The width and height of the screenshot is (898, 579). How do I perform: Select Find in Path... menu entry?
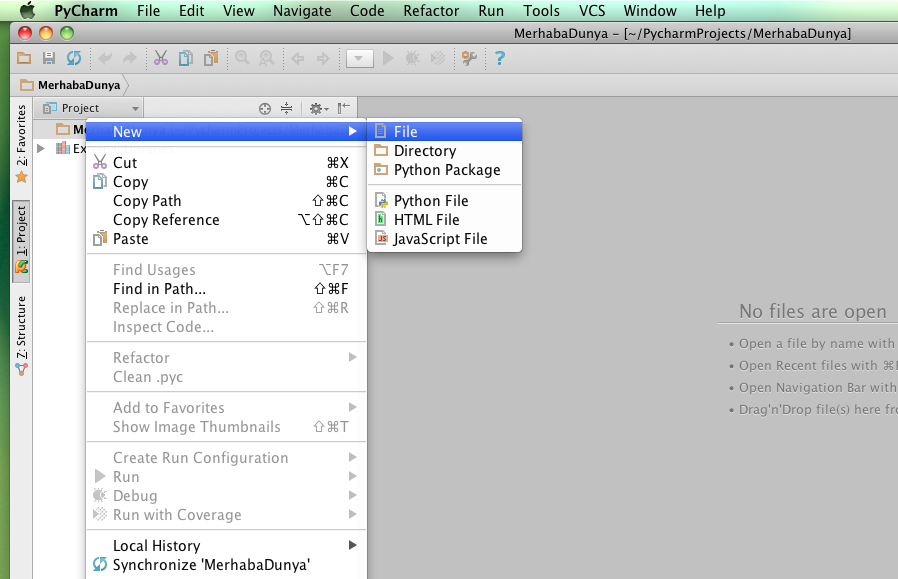point(226,289)
